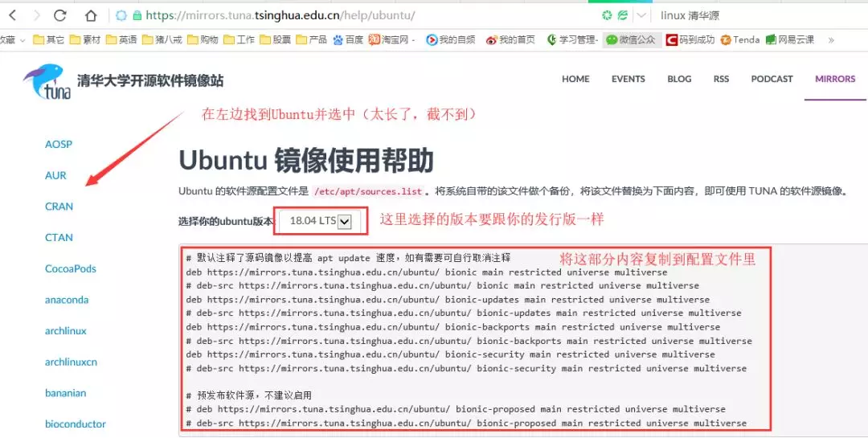868x438 pixels.
Task: Open the RSS nav item
Action: coord(721,80)
